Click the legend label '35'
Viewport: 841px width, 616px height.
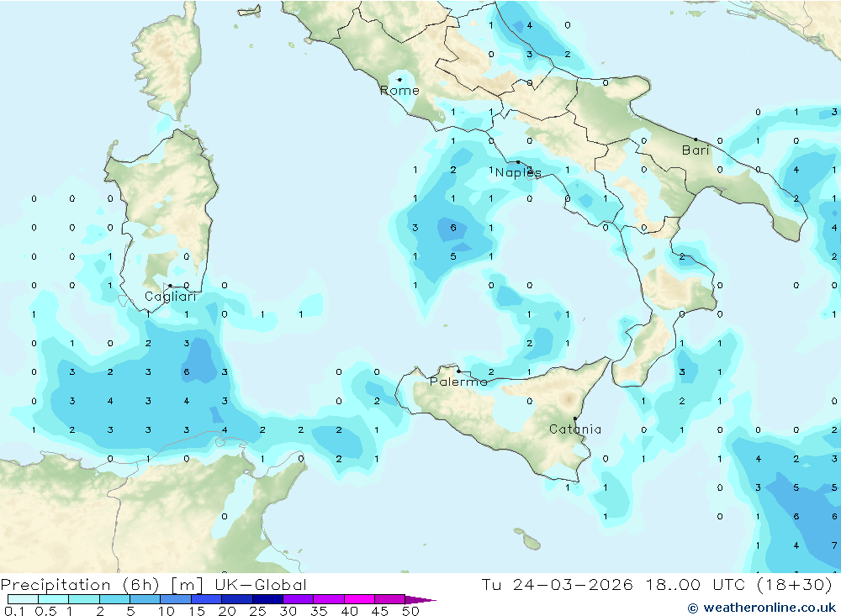coord(319,611)
